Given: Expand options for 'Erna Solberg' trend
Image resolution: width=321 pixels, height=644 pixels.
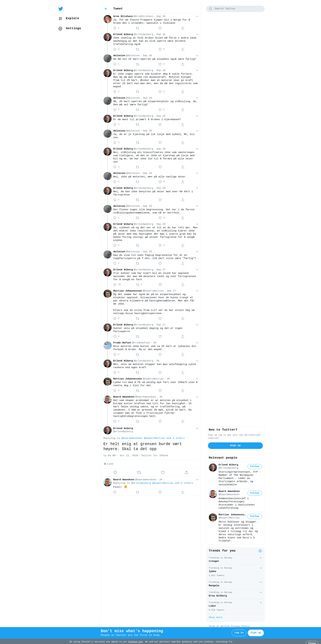Looking at the screenshot, I should tap(261, 592).
